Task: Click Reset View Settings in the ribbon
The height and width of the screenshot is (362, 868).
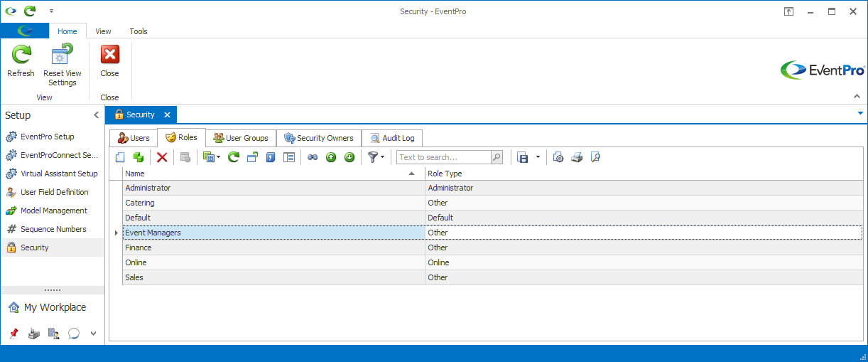Action: [63, 65]
